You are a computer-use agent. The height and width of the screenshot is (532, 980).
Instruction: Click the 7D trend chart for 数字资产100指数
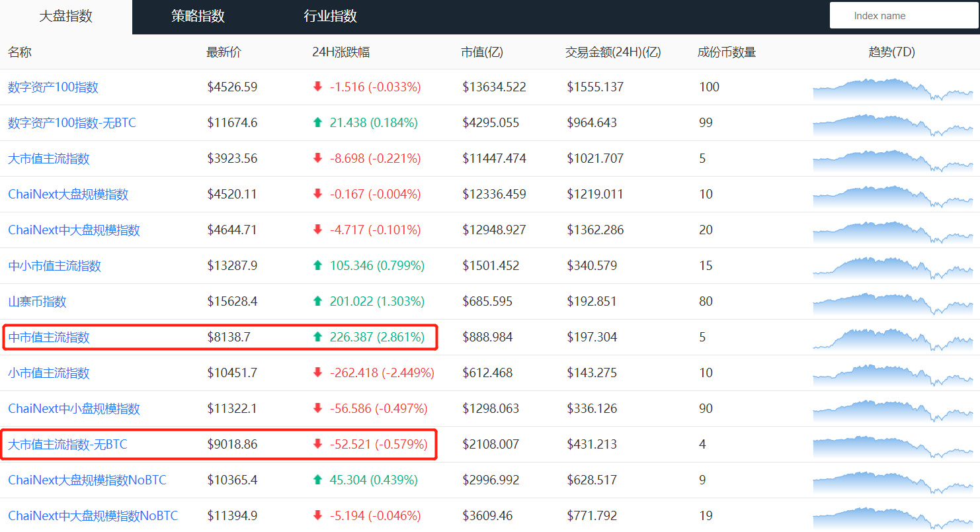[x=893, y=89]
